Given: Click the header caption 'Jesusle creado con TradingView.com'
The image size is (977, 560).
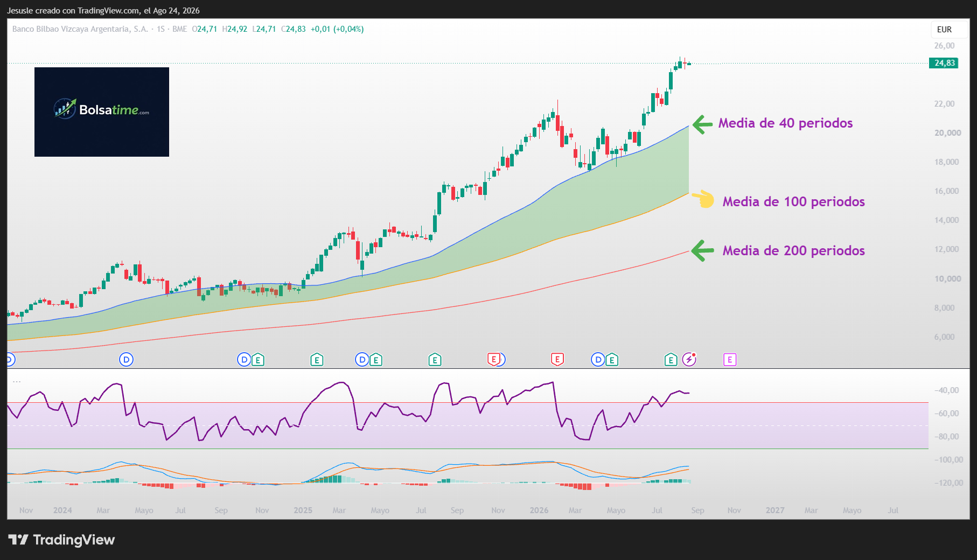Looking at the screenshot, I should 73,11.
